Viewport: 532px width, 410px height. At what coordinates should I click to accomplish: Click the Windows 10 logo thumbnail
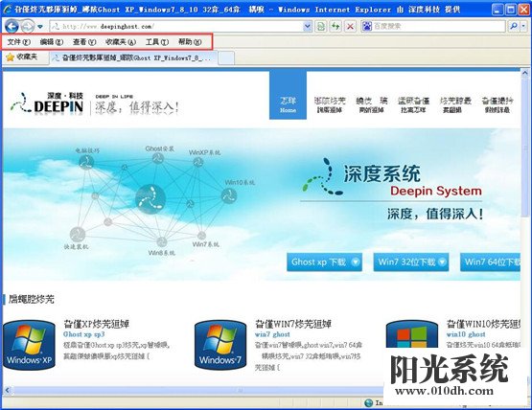click(x=412, y=334)
